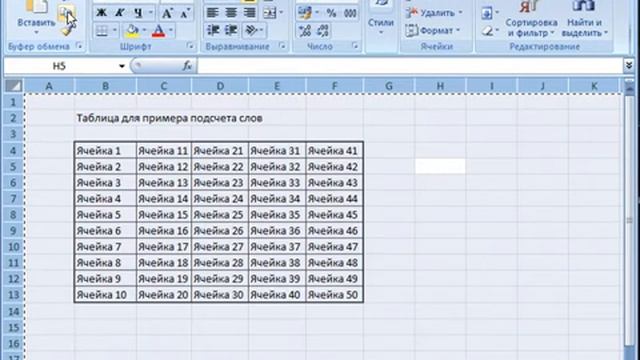Select cell Ячейка 1
Screen dimensions: 640x360
pyautogui.click(x=105, y=151)
